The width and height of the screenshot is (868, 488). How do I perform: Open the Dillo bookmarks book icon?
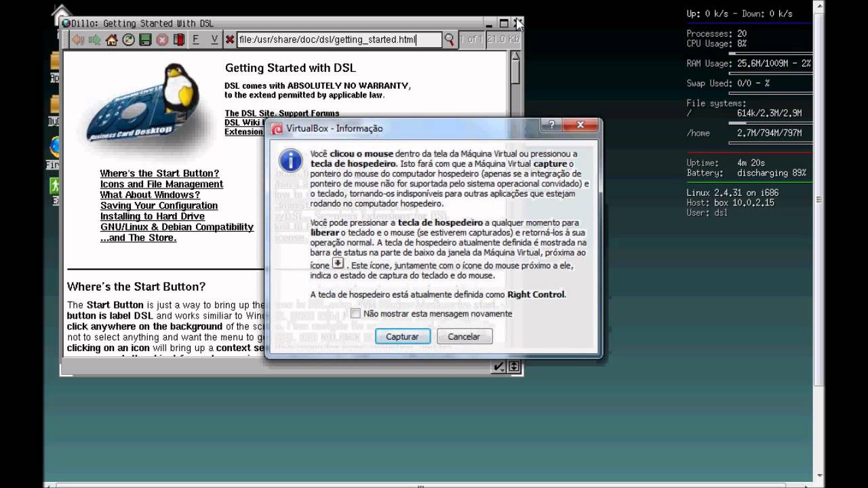(179, 40)
